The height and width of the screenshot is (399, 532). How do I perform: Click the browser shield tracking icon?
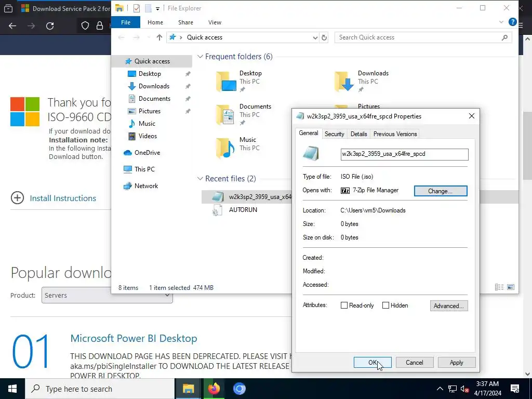click(x=85, y=26)
